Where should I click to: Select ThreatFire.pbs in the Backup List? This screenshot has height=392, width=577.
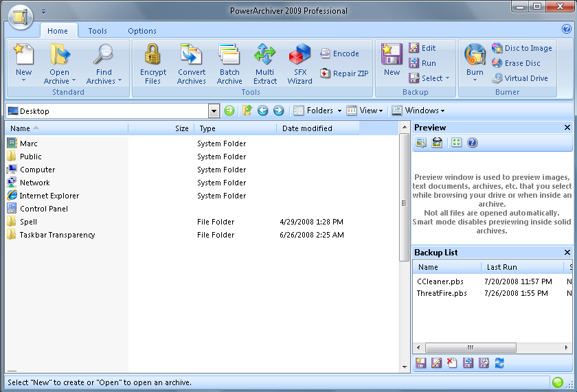(442, 293)
